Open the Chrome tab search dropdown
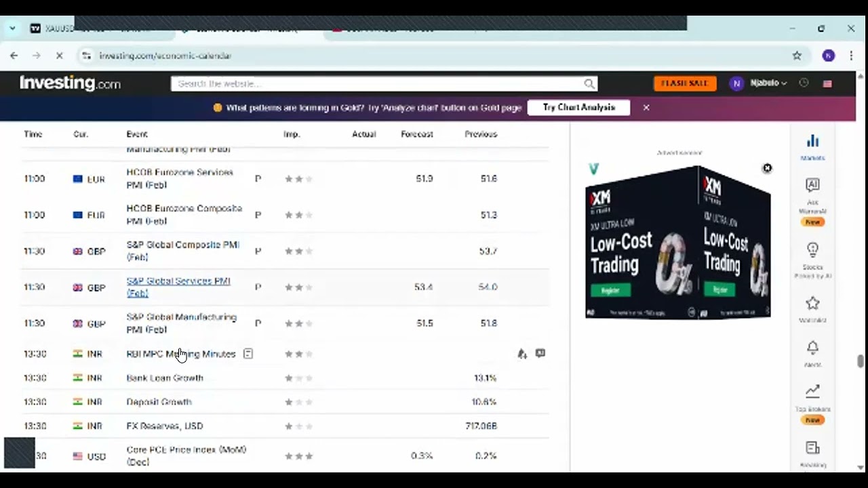Image resolution: width=868 pixels, height=488 pixels. [12, 28]
